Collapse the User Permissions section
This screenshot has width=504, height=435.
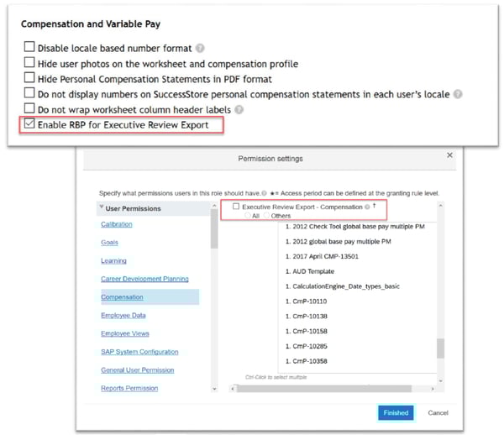pos(102,208)
